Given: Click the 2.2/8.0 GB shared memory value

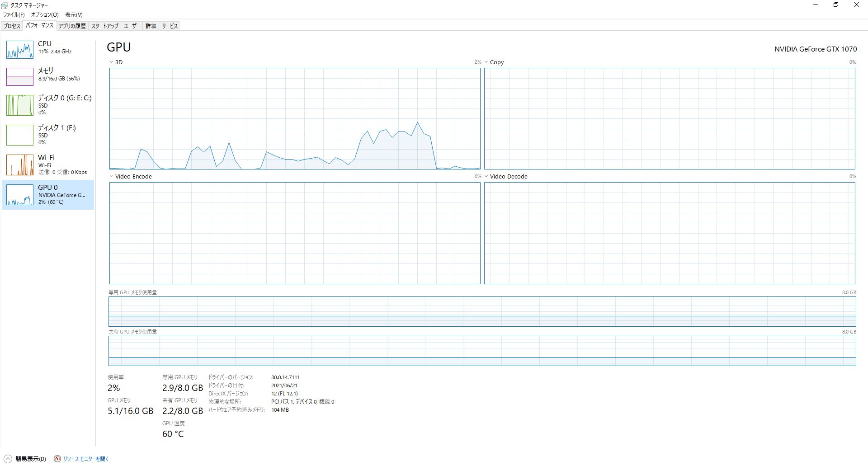Looking at the screenshot, I should pos(183,411).
